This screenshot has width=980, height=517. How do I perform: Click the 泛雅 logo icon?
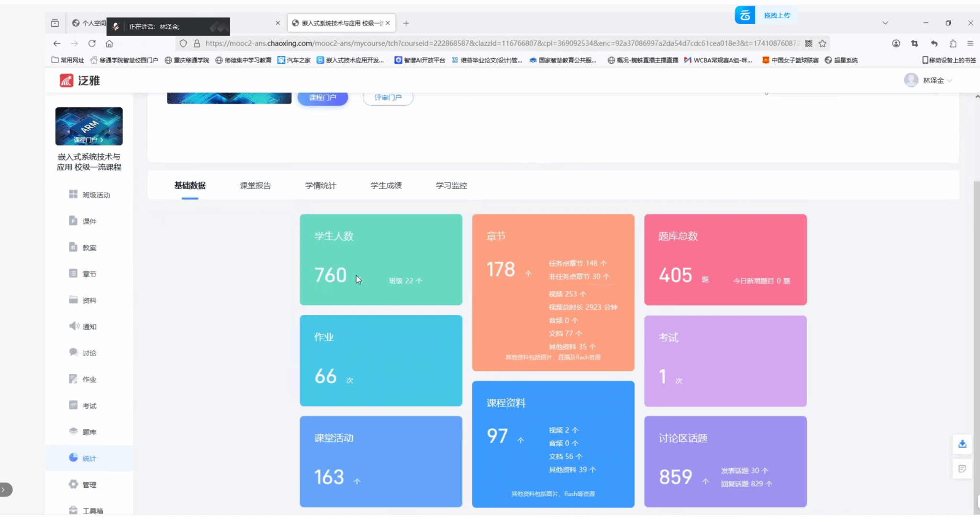(x=66, y=80)
